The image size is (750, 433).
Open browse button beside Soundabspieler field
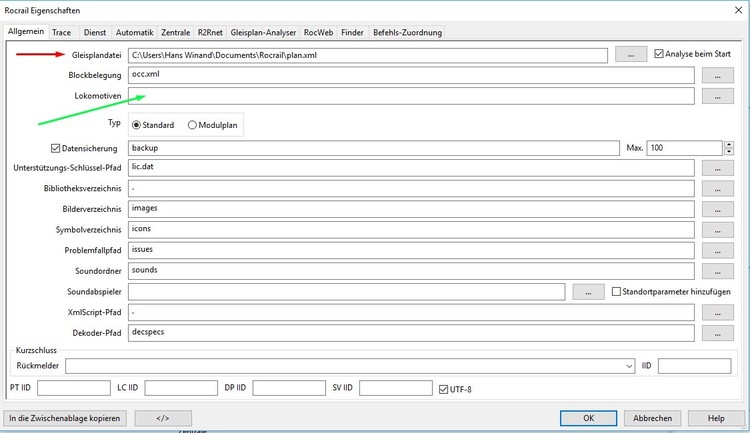pyautogui.click(x=589, y=292)
